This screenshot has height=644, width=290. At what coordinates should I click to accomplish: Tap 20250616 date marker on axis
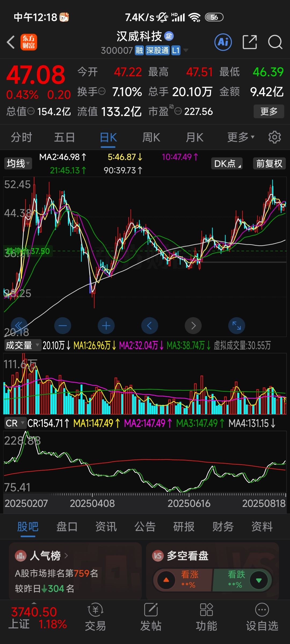tap(189, 503)
